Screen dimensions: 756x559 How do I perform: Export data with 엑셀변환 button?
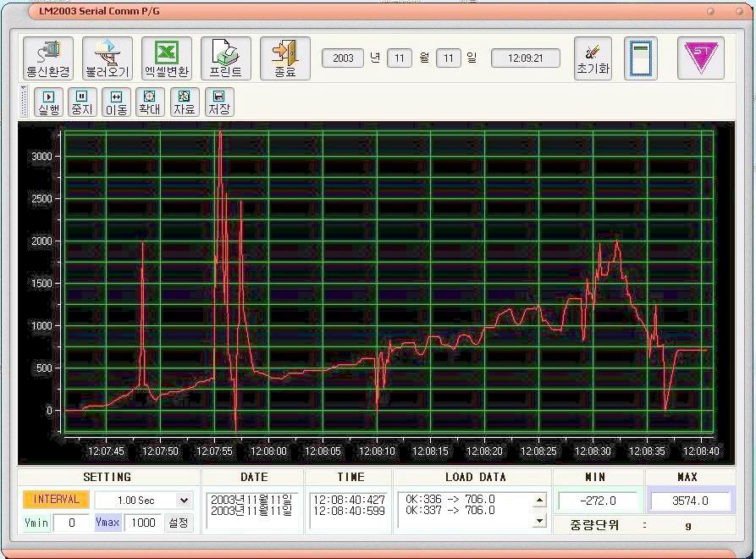[167, 58]
